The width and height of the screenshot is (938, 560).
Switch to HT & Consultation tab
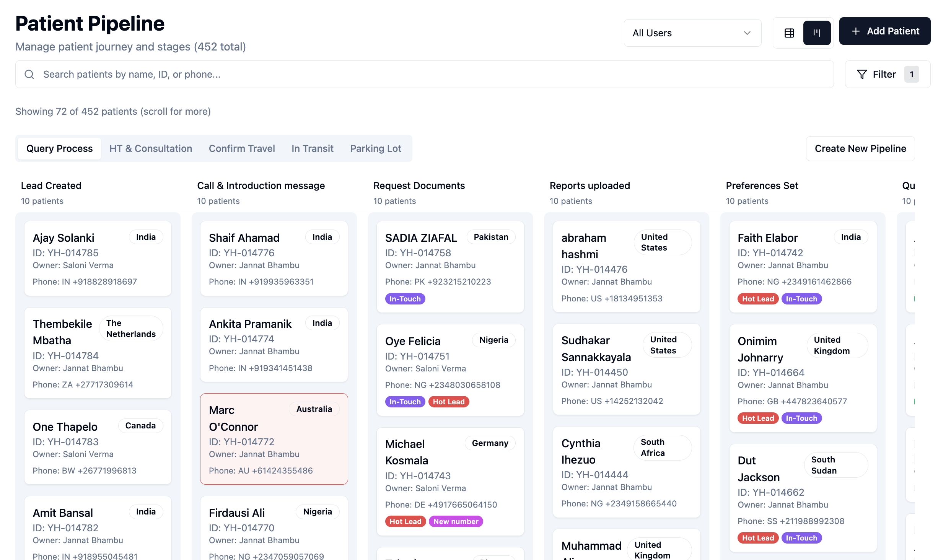coord(151,148)
